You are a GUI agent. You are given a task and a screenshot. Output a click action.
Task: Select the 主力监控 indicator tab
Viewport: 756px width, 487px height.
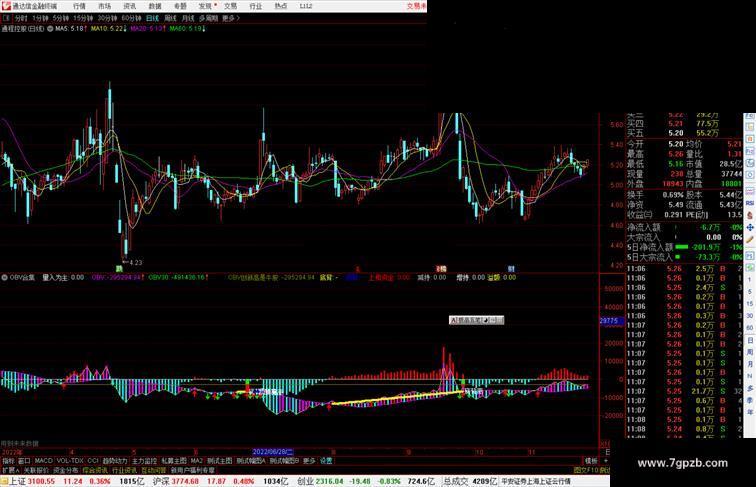point(144,461)
